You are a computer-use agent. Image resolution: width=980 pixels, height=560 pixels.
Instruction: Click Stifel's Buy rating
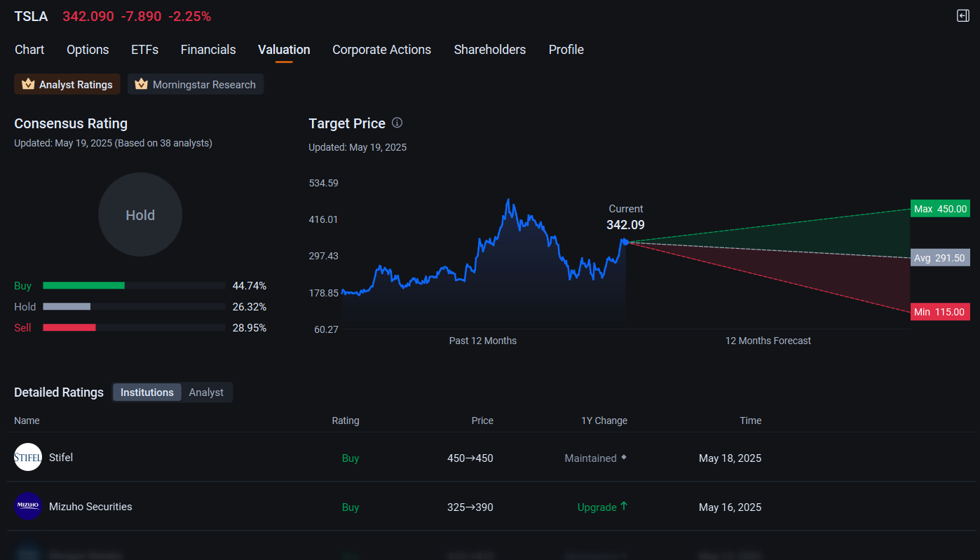pyautogui.click(x=351, y=458)
